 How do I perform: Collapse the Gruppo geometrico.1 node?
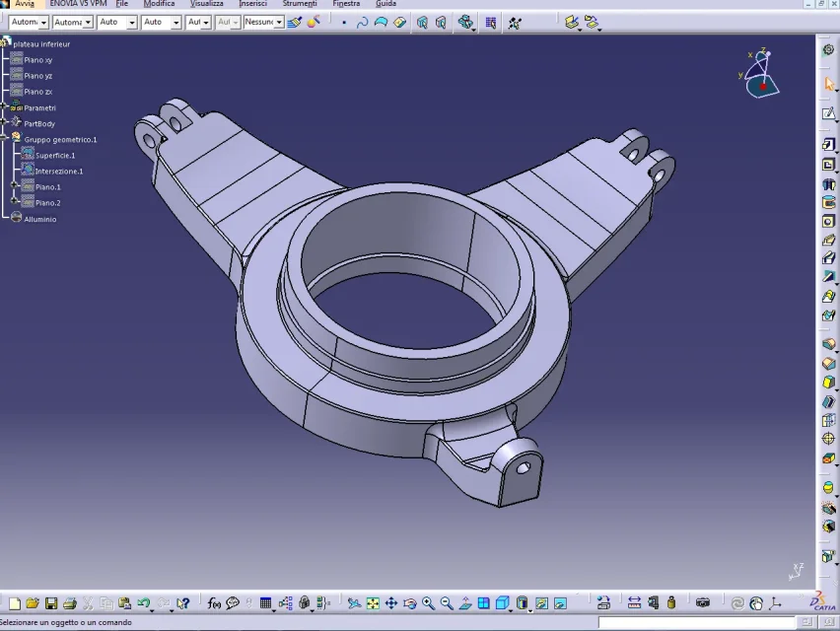pyautogui.click(x=4, y=138)
